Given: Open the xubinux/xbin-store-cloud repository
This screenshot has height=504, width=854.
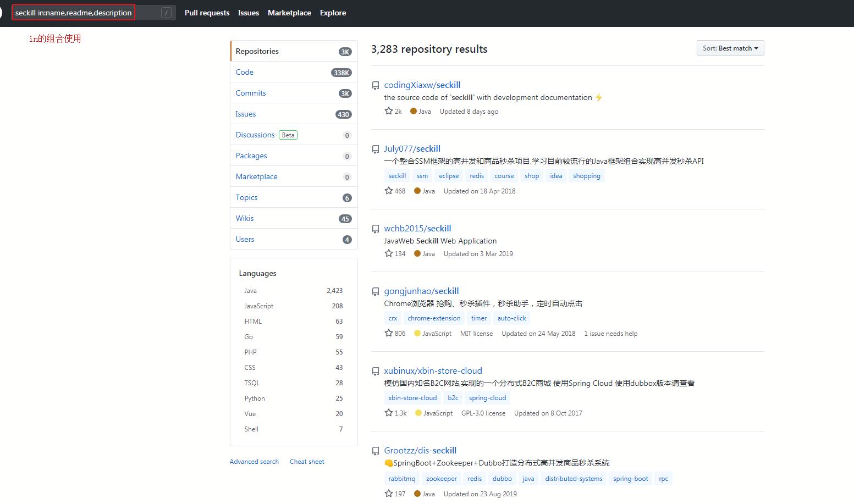Looking at the screenshot, I should click(x=433, y=370).
